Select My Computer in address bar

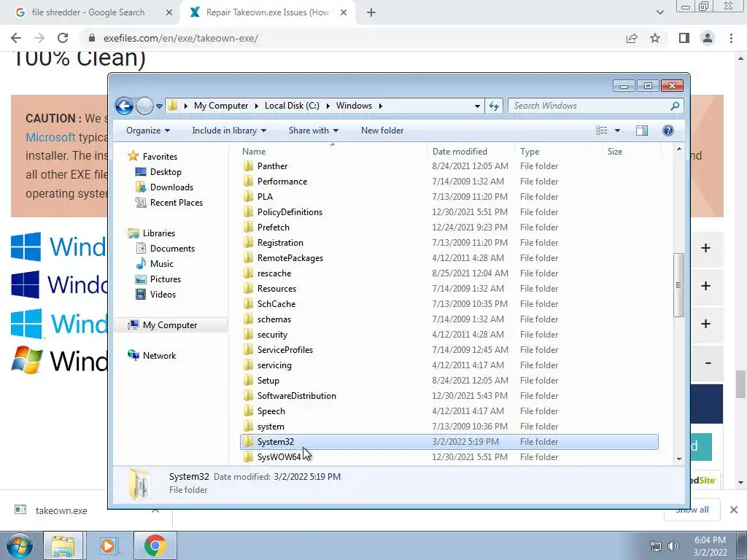point(221,106)
